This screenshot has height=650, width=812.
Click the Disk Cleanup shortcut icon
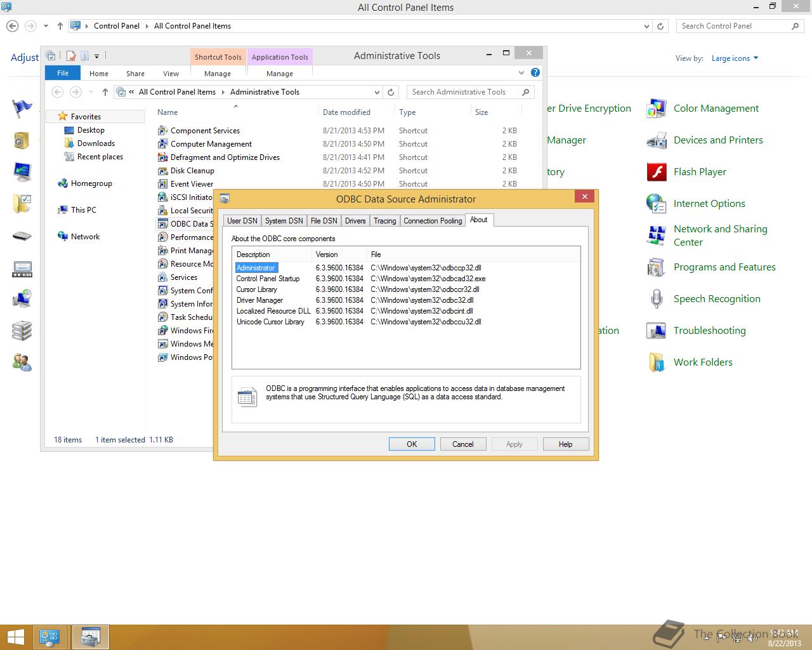point(162,171)
